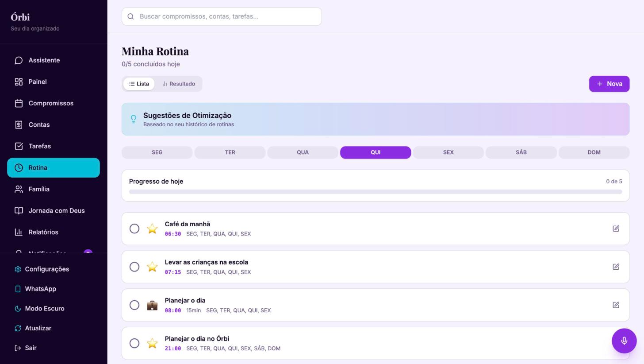Screen dimensions: 644x364
Task: Mark Levar as crianças na escola as done
Action: point(134,267)
